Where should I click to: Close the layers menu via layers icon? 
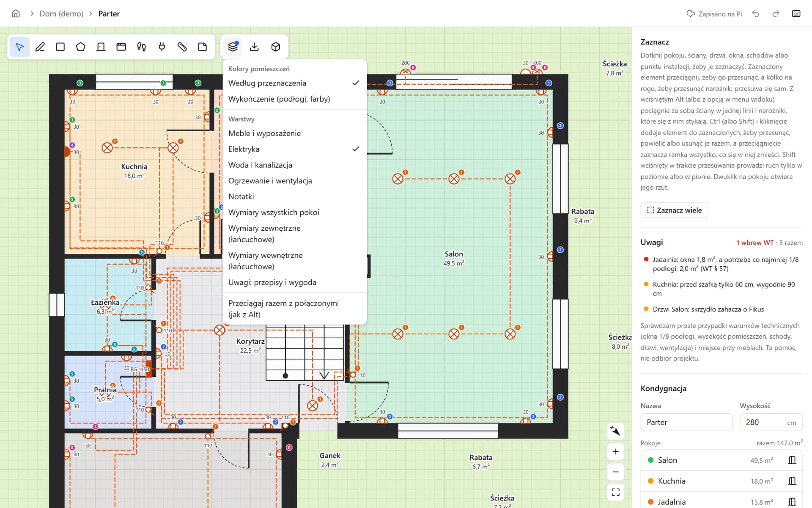[233, 47]
